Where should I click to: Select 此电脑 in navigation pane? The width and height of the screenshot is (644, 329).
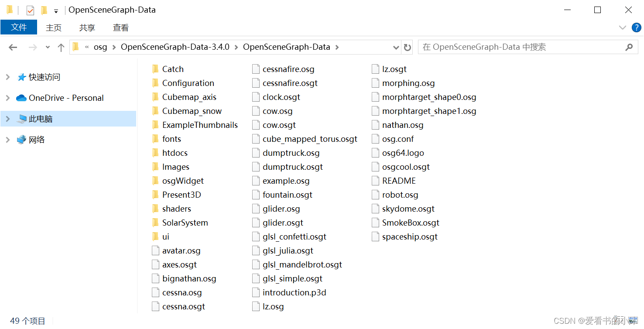tap(41, 119)
